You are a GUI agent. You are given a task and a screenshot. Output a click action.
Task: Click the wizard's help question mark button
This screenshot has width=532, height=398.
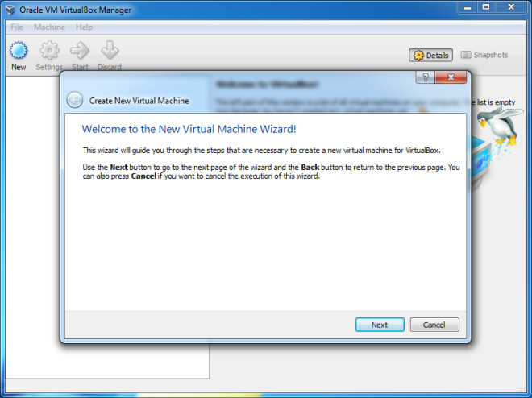426,77
